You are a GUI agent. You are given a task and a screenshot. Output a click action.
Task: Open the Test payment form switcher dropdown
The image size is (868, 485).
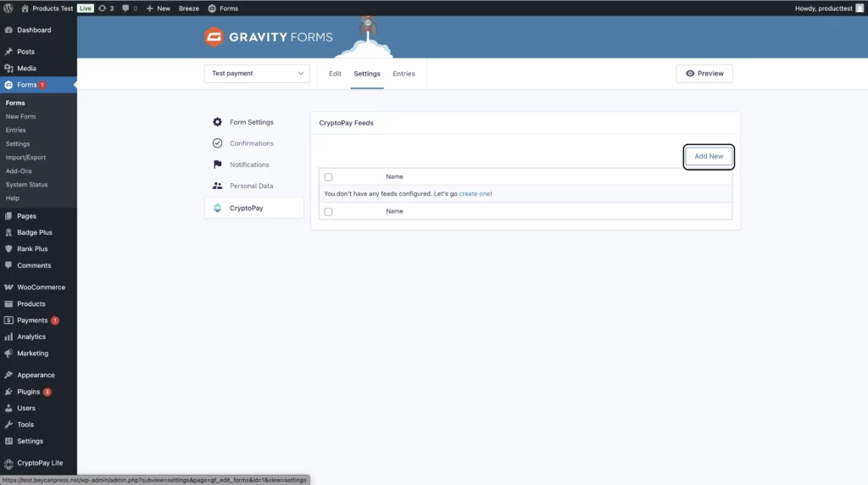[257, 74]
